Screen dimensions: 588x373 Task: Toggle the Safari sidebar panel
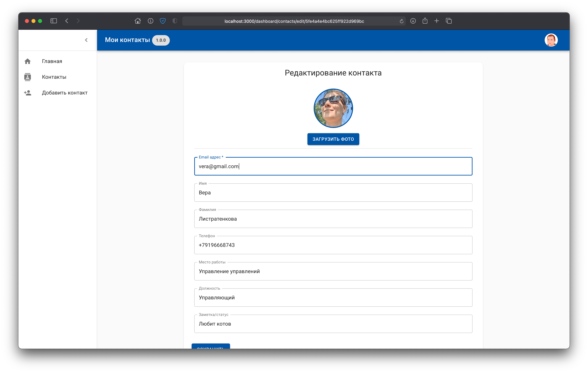[54, 21]
